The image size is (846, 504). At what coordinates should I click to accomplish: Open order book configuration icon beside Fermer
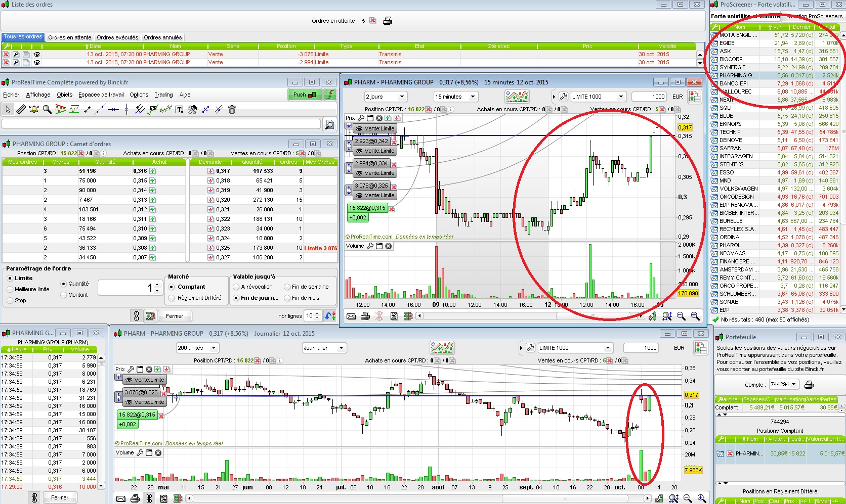pyautogui.click(x=150, y=316)
